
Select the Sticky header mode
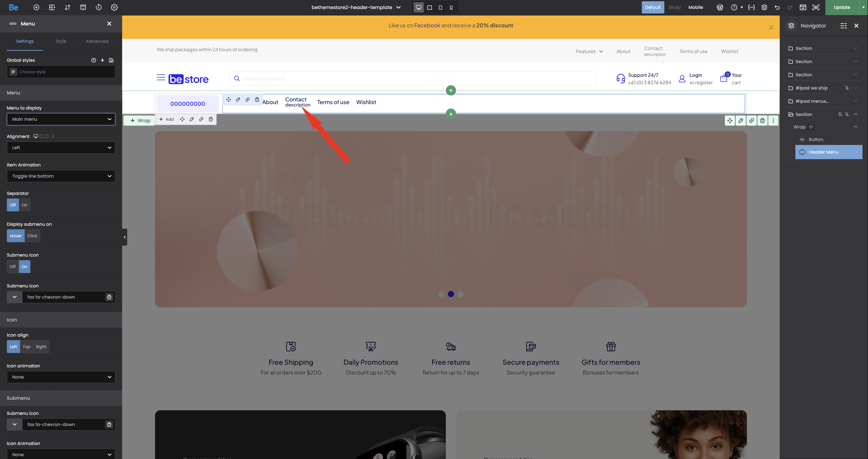pos(674,7)
